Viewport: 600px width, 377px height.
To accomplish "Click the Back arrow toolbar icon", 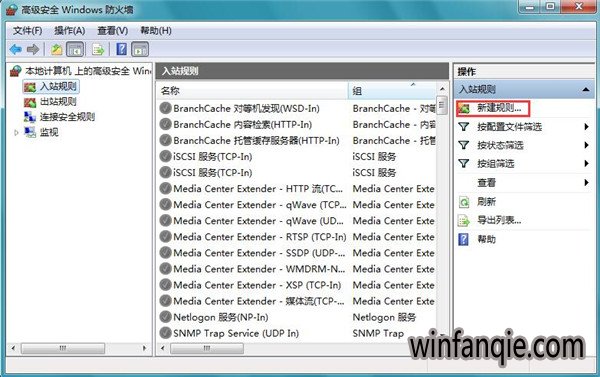I will point(16,49).
